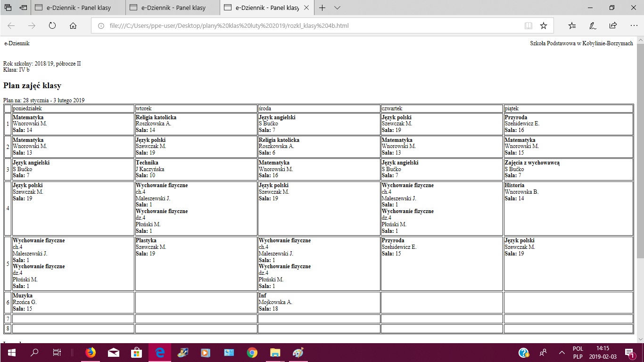Click the set tabs aside icon
Viewport: 644px width, 362px height.
23,8
